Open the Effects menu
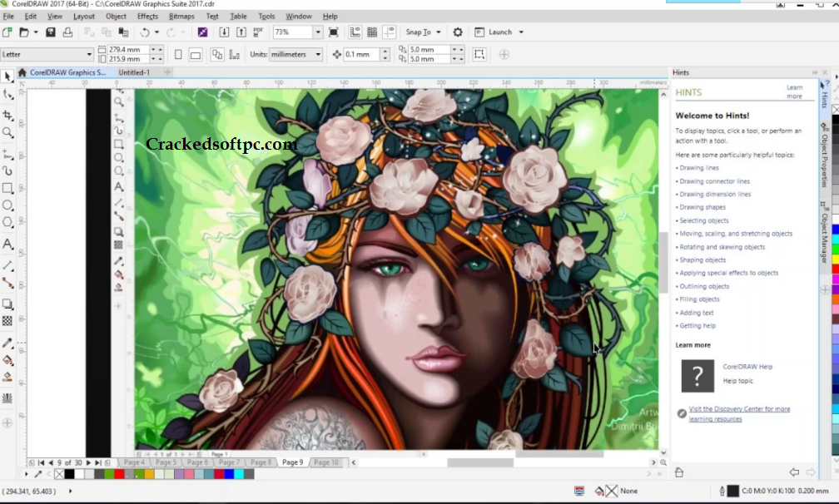The image size is (839, 504). [147, 17]
